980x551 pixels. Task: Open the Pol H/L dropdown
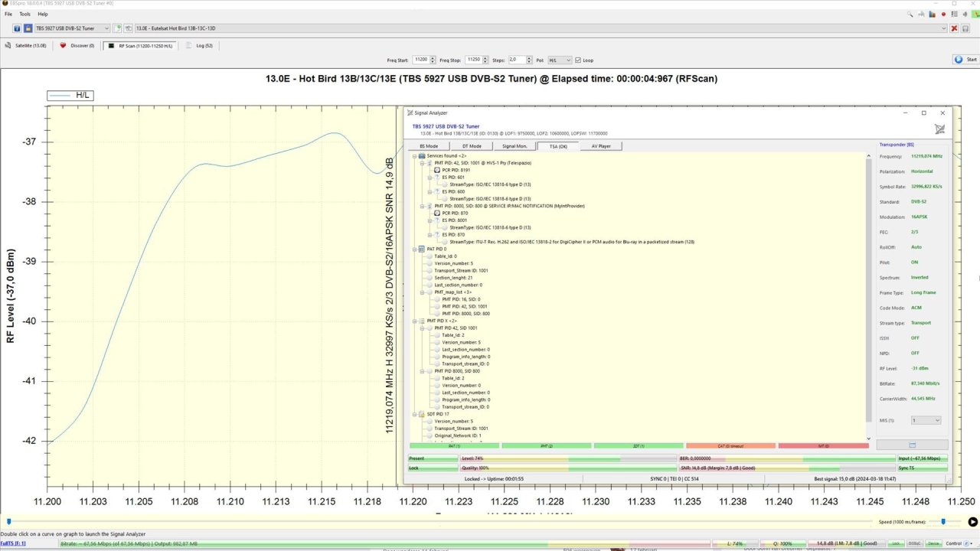(x=560, y=60)
